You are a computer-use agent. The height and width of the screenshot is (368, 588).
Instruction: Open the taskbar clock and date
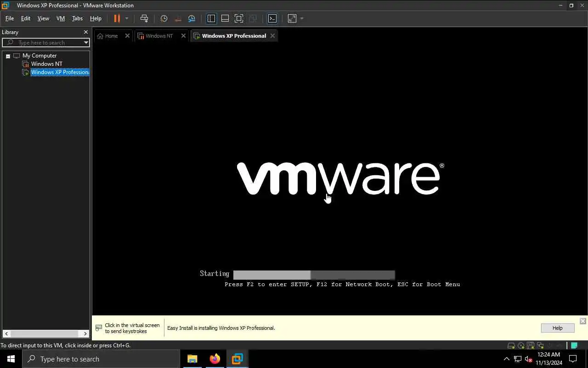coord(549,359)
